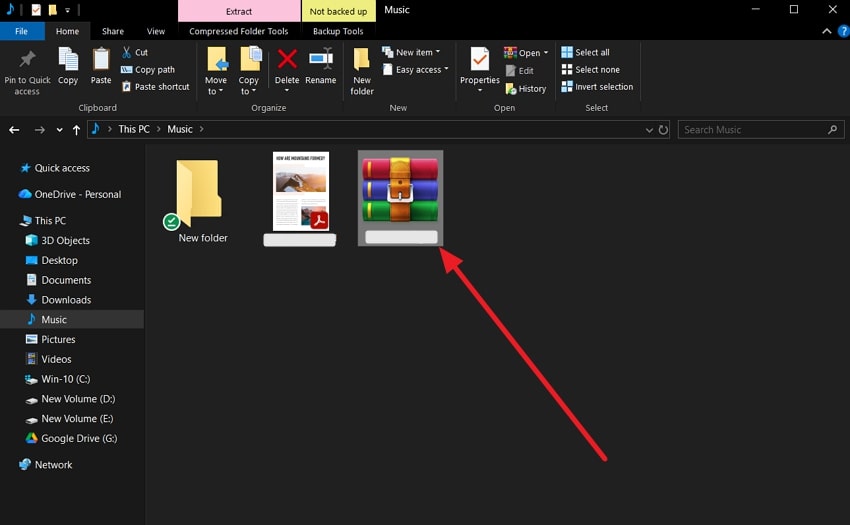The image size is (850, 525).
Task: Click the History ribbon button
Action: tap(525, 88)
